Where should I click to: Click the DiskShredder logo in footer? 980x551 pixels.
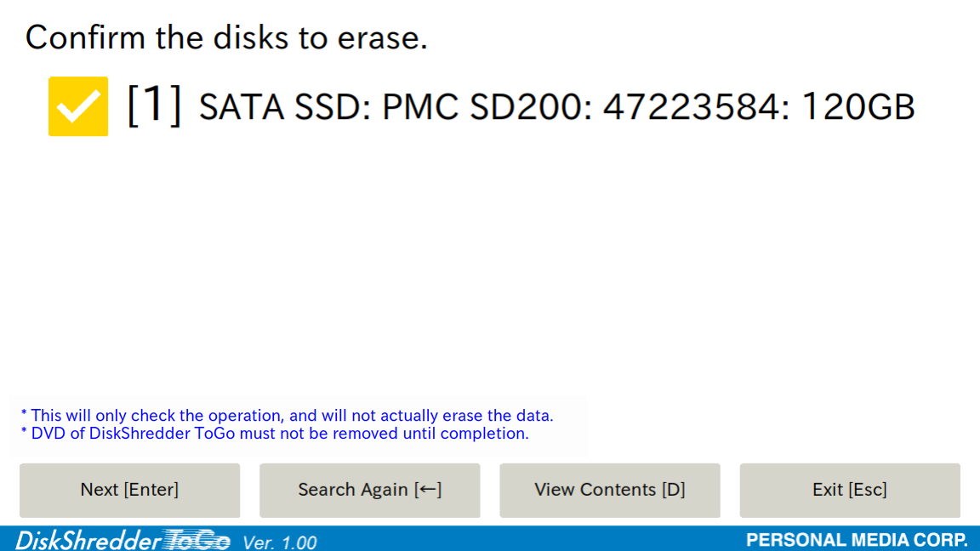(88, 540)
